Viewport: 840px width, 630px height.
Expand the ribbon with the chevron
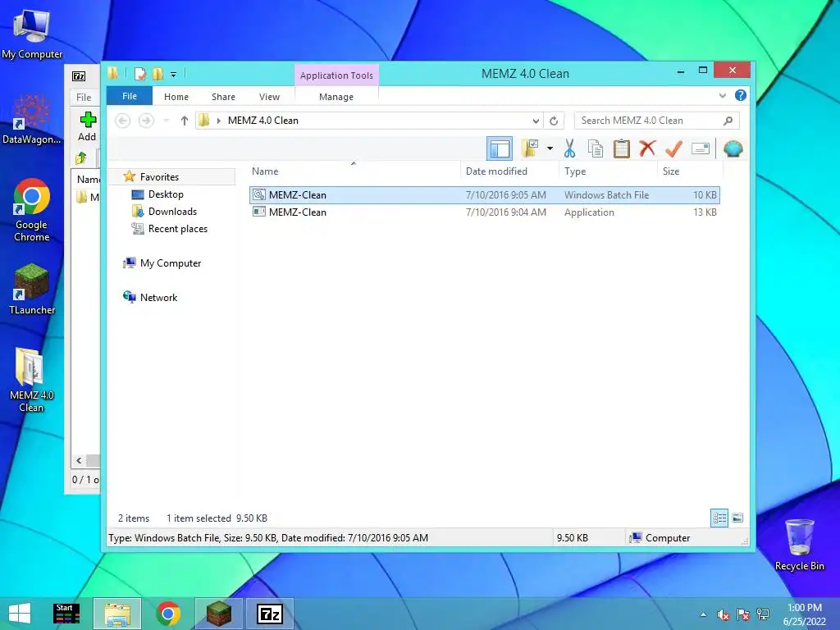coord(722,96)
